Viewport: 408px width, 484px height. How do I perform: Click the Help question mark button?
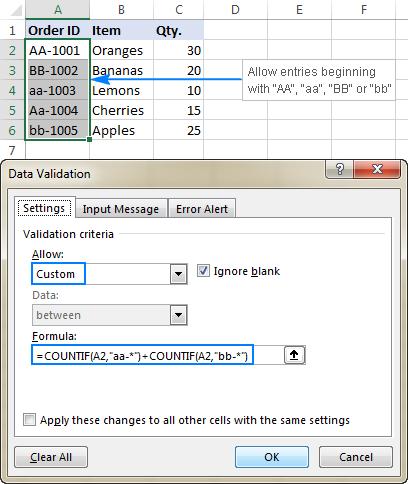point(340,169)
